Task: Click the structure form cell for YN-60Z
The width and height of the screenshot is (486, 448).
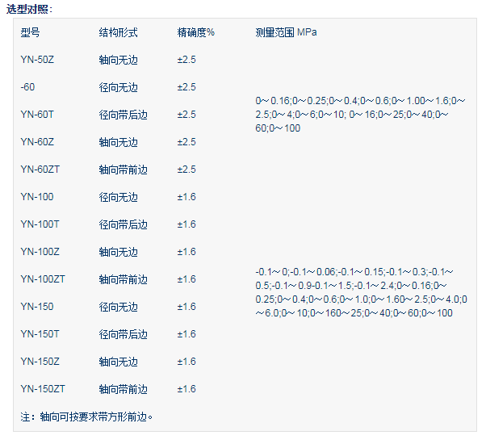Action: click(118, 142)
